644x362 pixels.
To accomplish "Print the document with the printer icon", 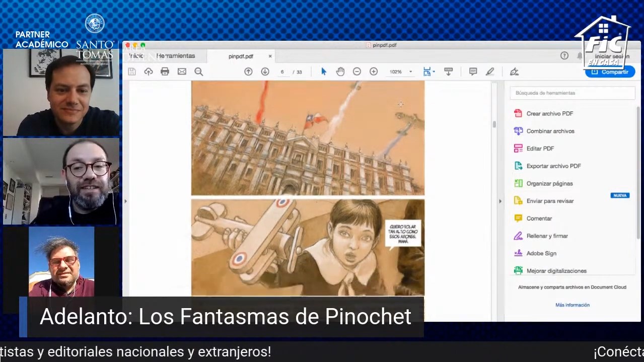I will click(x=165, y=71).
